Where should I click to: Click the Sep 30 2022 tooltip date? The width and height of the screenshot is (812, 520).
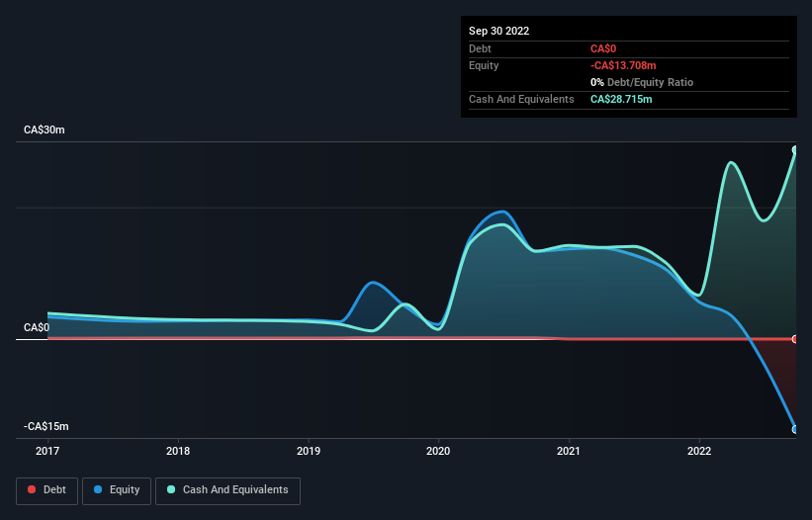pos(498,31)
